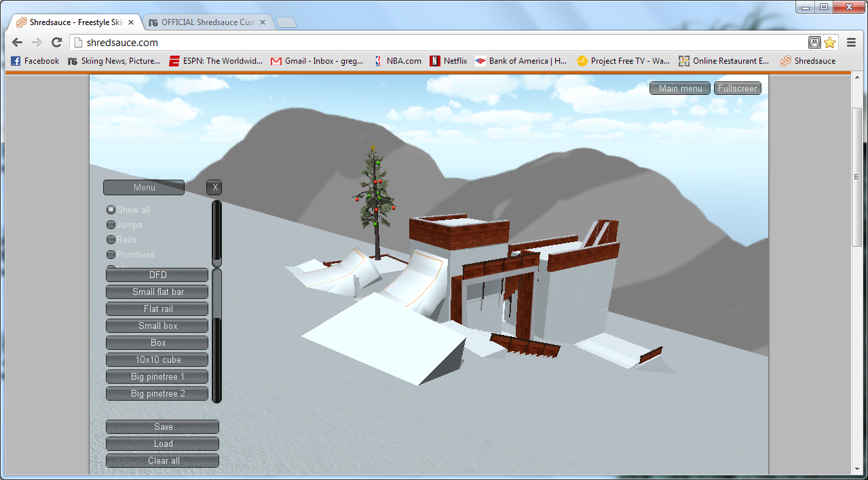
Task: Click the browser back arrow
Action: 18,42
